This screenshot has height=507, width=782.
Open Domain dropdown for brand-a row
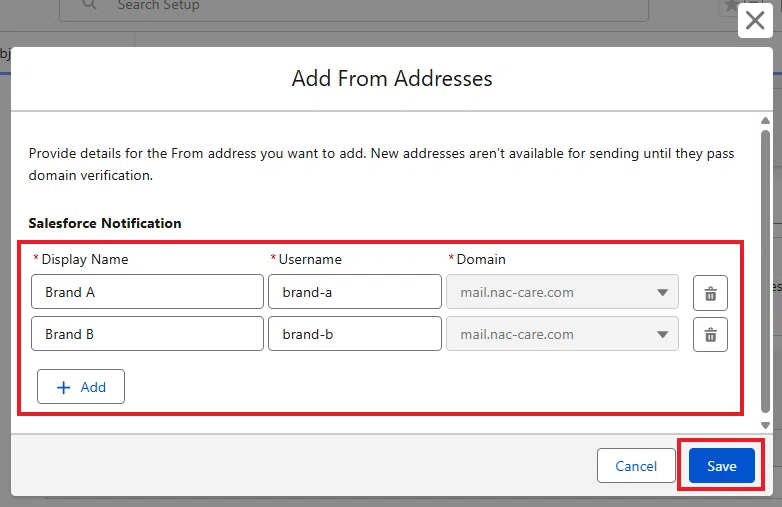pyautogui.click(x=562, y=292)
